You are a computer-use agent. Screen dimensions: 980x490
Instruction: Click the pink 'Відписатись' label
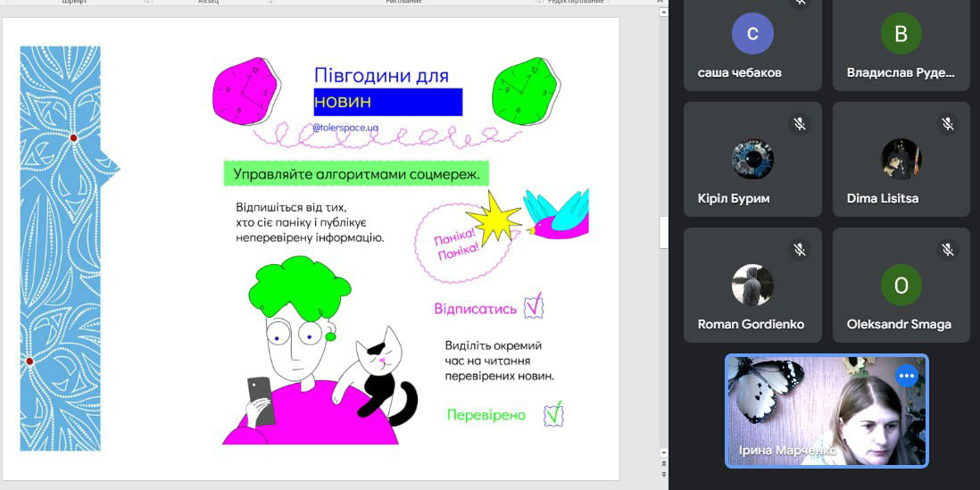click(x=476, y=309)
